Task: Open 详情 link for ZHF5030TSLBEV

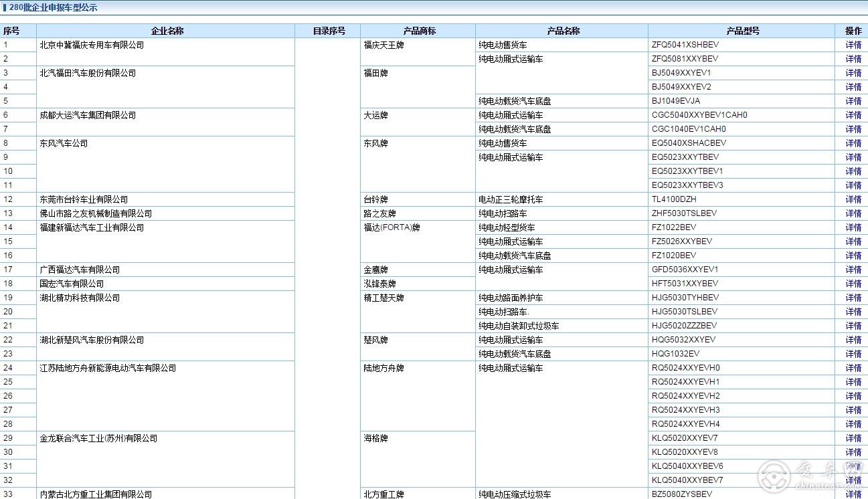Action: pyautogui.click(x=853, y=214)
